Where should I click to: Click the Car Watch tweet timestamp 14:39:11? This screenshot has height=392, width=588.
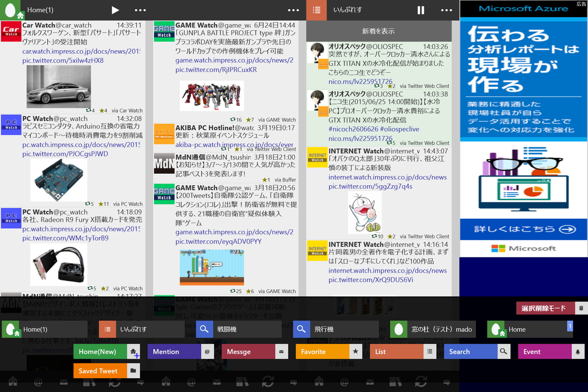[x=129, y=25]
